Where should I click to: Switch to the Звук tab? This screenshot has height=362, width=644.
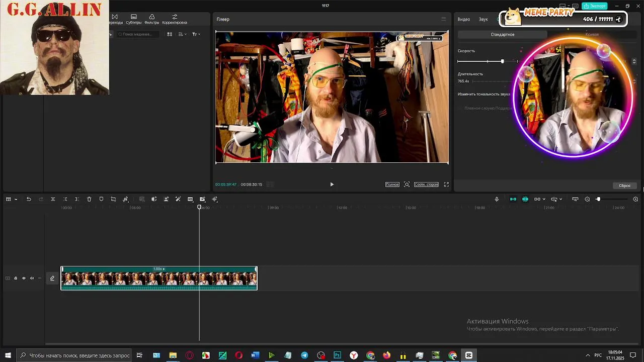483,19
